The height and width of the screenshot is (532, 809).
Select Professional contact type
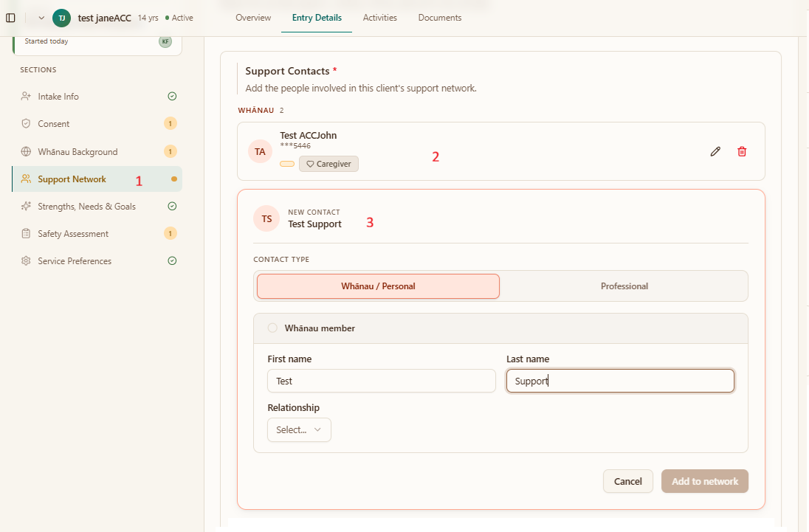[624, 286]
